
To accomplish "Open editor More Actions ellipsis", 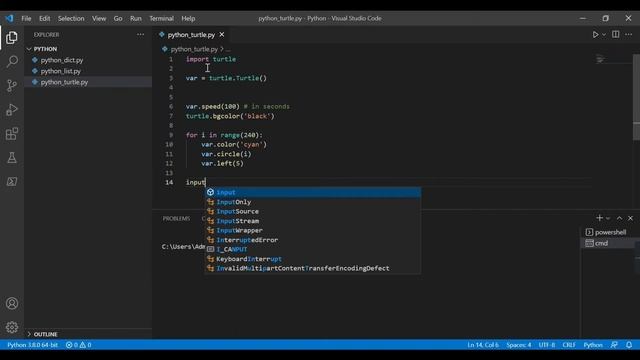I will pos(629,35).
